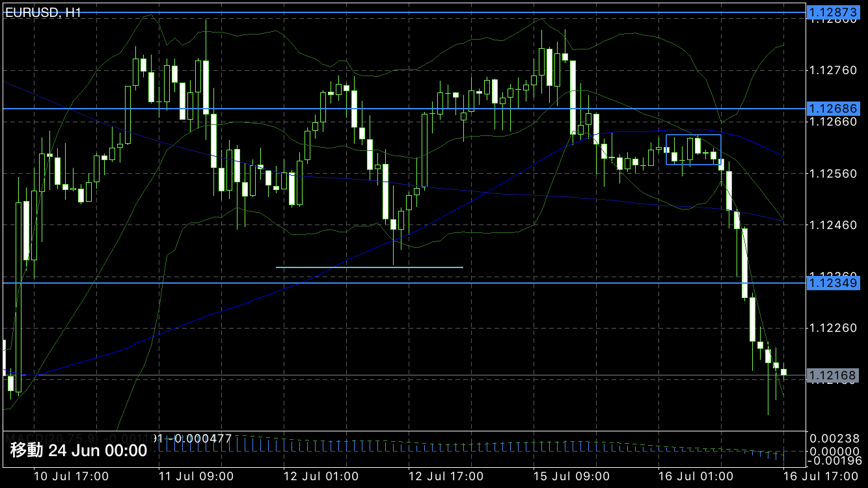This screenshot has height=488, width=868.
Task: Tap the MACD scale value 0.00238
Action: tap(835, 439)
